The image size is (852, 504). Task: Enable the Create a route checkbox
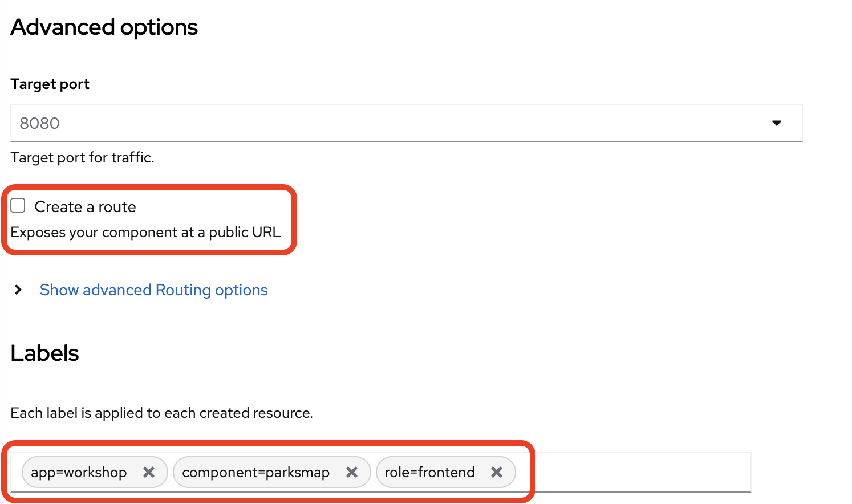click(18, 206)
